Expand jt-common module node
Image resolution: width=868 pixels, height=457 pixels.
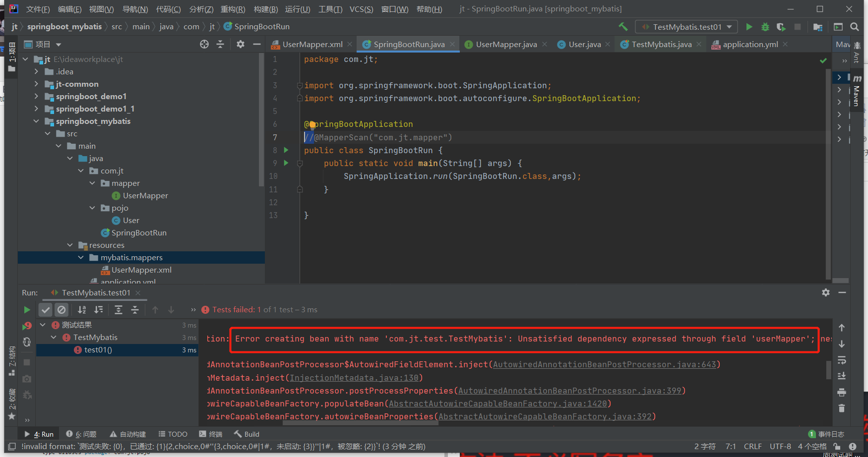tap(36, 84)
